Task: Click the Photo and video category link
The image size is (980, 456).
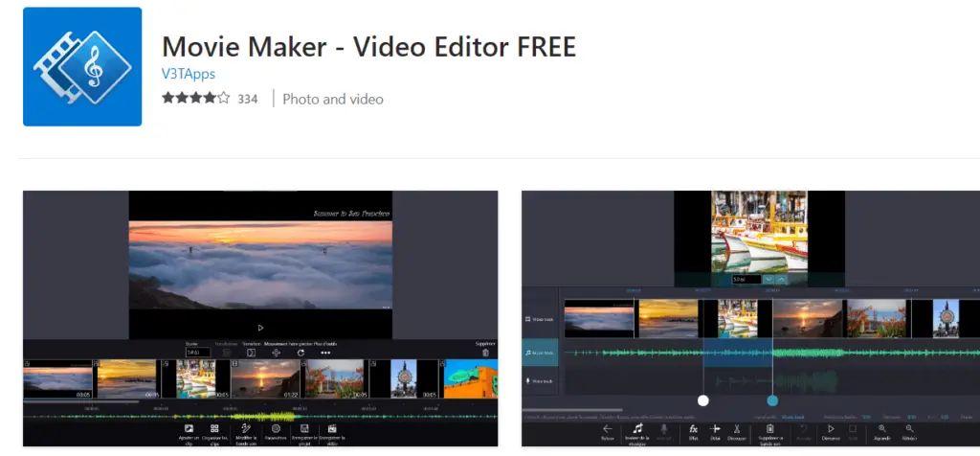Action: click(332, 99)
